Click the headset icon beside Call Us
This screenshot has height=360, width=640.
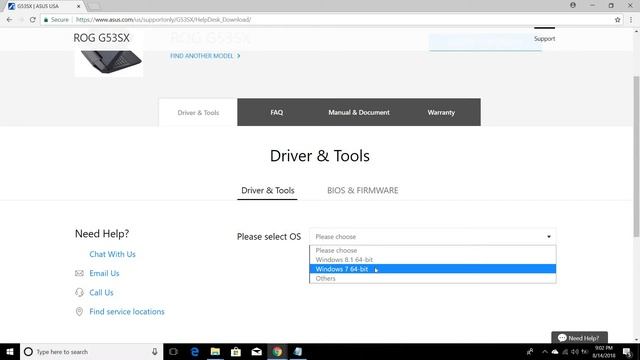coord(79,292)
